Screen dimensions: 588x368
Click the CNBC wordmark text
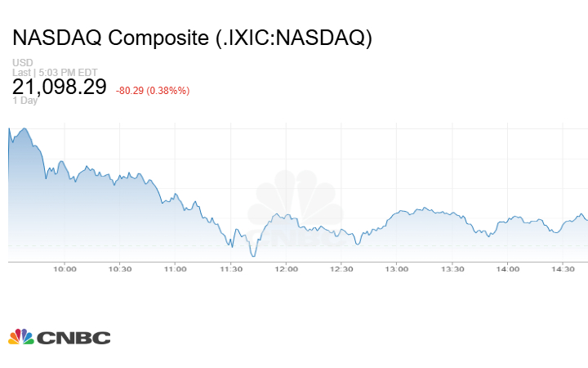coord(73,338)
